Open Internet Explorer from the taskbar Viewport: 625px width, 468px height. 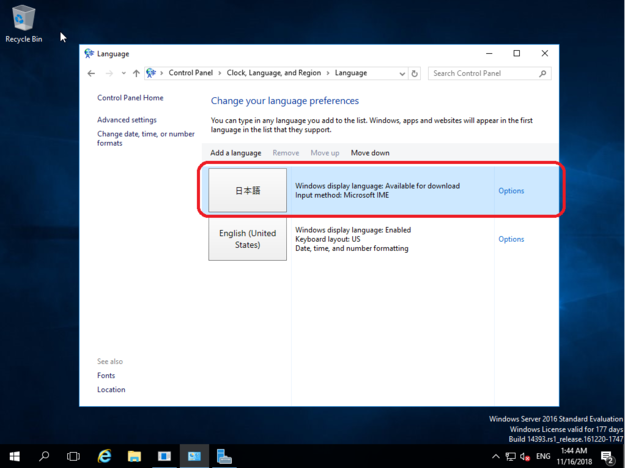point(104,456)
